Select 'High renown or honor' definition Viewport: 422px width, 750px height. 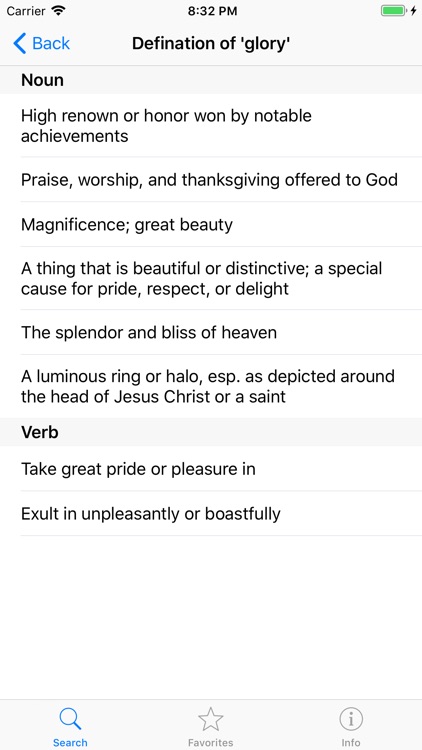click(211, 125)
